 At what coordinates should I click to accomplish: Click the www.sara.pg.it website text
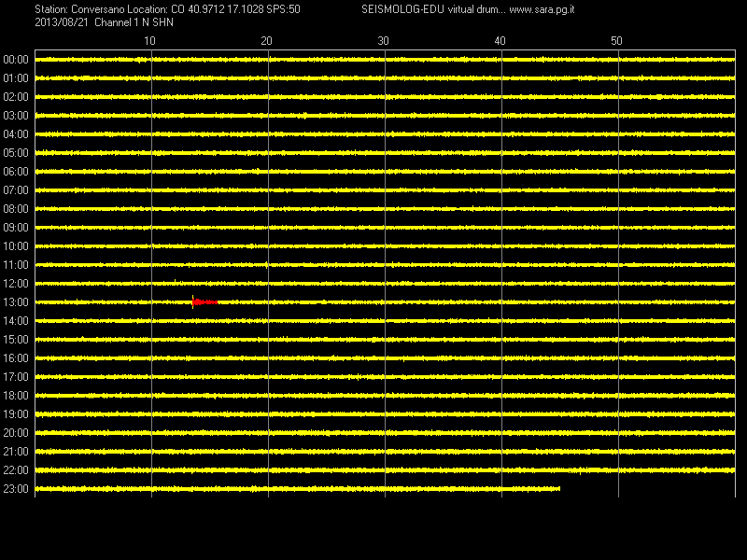tap(542, 9)
